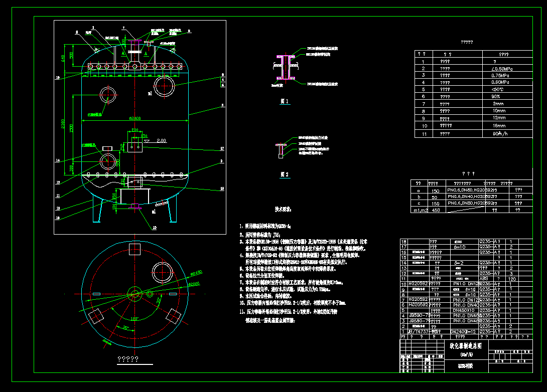Select the '<50℃' temperature value
Screen dimensions: 547x392
coord(497,90)
